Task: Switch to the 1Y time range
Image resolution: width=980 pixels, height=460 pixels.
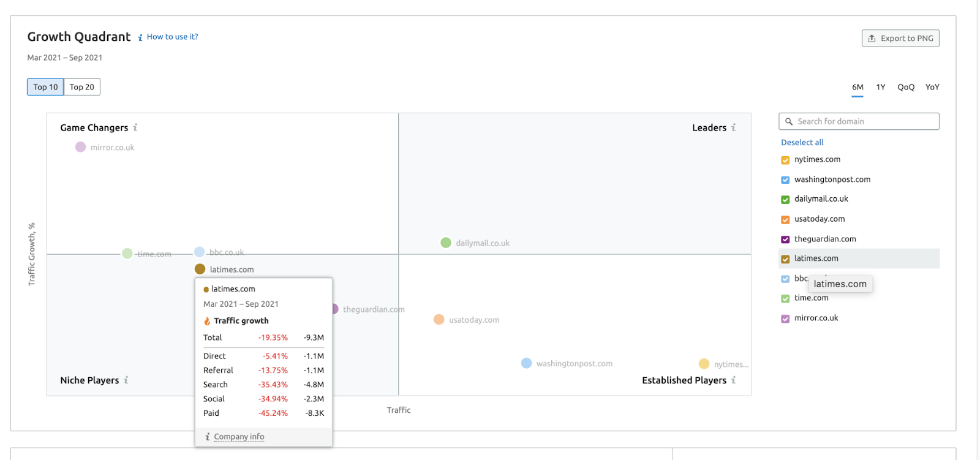Action: (881, 87)
